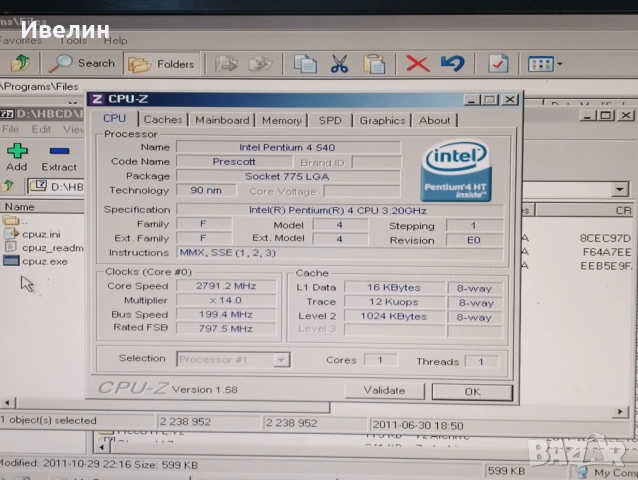
Task: Switch to the CPU tab in CPU-Z
Action: [114, 118]
